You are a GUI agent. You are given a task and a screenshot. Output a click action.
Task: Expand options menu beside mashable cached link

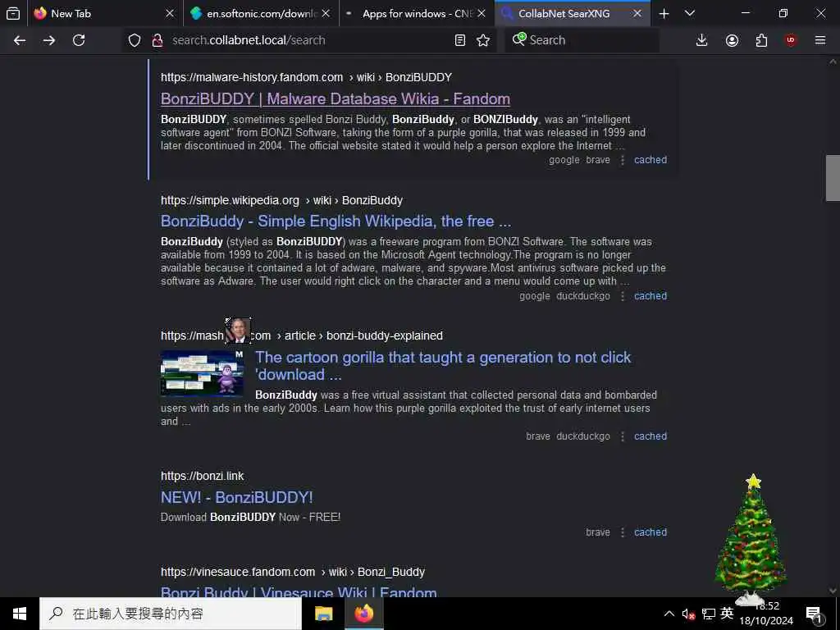point(623,436)
